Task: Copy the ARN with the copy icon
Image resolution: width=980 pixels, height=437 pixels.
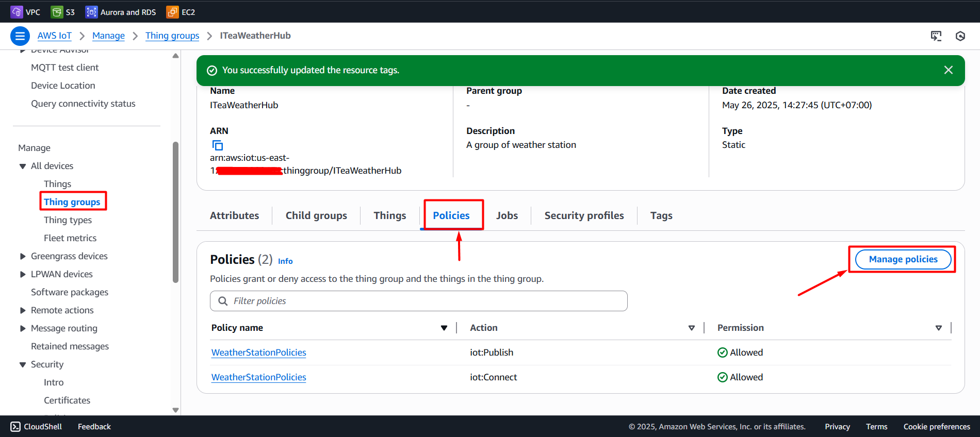Action: coord(218,145)
